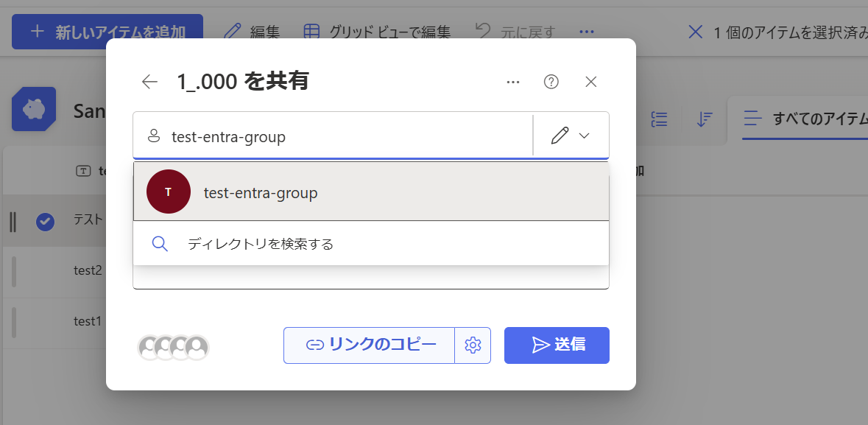Expand the toolbar overflow ellipsis menu

(x=585, y=31)
